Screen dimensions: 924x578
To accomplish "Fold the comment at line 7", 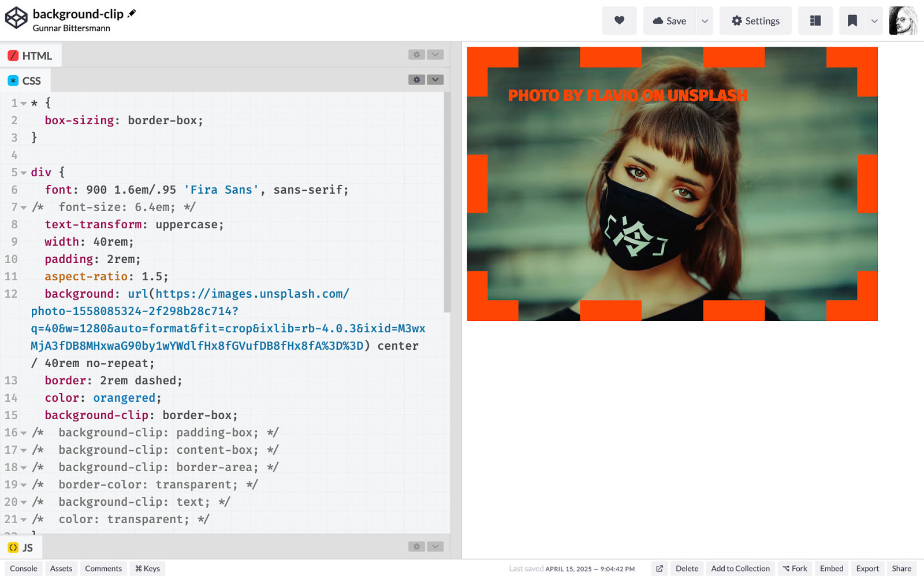I will pos(24,208).
